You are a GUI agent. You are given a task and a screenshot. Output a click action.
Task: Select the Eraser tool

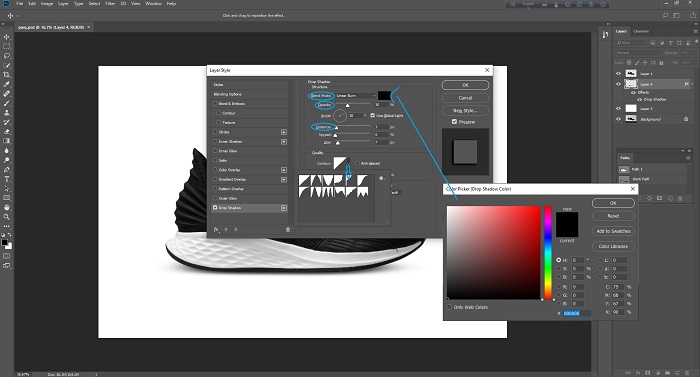tap(7, 131)
